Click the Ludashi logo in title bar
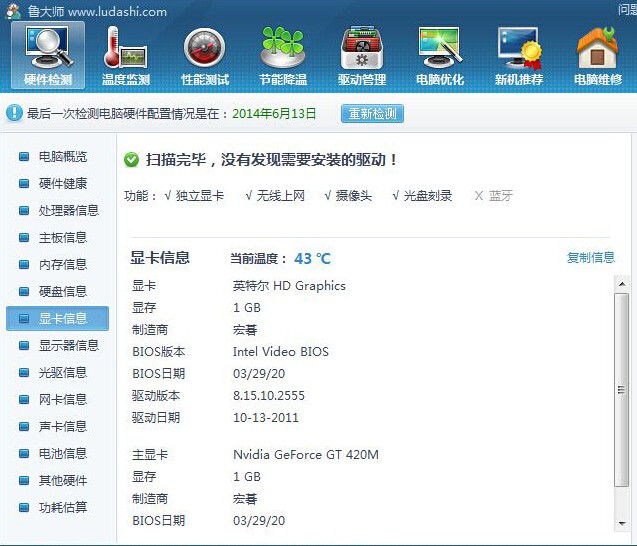 [13, 11]
